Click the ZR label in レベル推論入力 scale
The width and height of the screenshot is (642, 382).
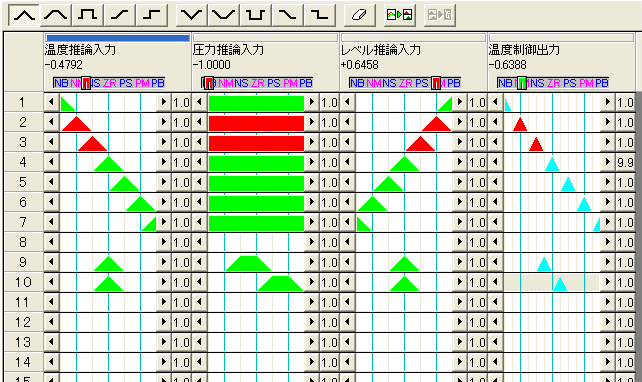(405, 83)
